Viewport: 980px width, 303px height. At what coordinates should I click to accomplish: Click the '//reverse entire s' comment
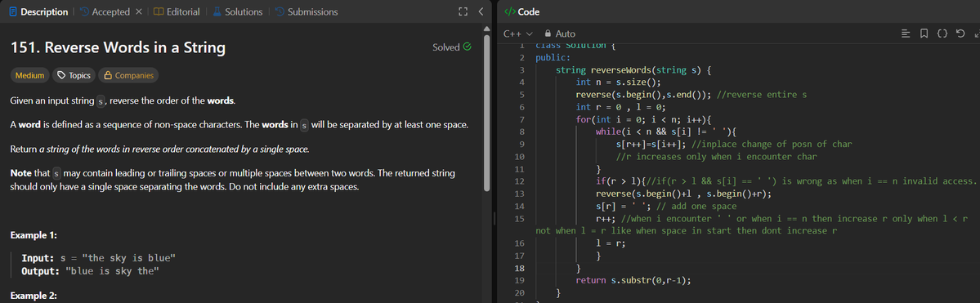coord(762,95)
